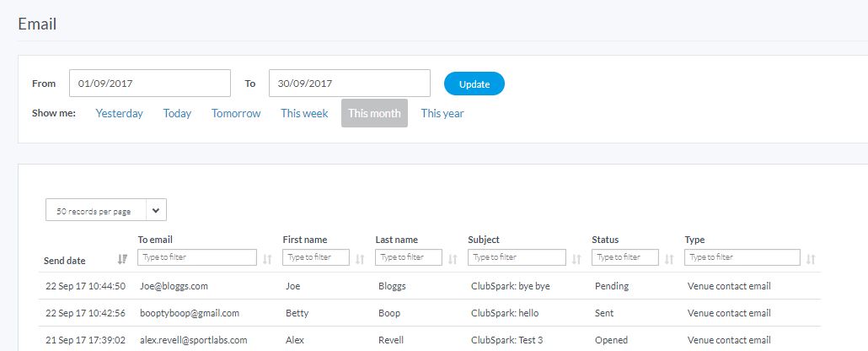Sort the Type column

(x=811, y=259)
